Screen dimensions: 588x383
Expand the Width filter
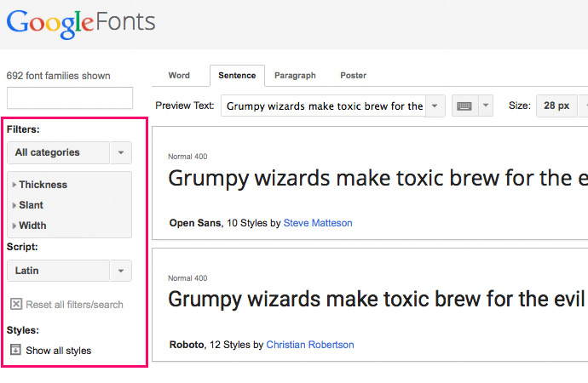(x=29, y=226)
